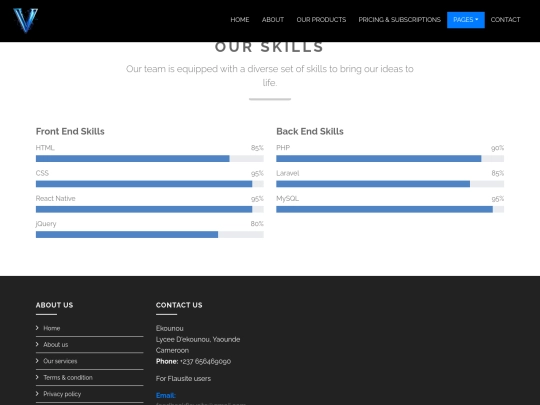Open the footer About us link
Viewport: 540px width, 405px height.
click(56, 344)
